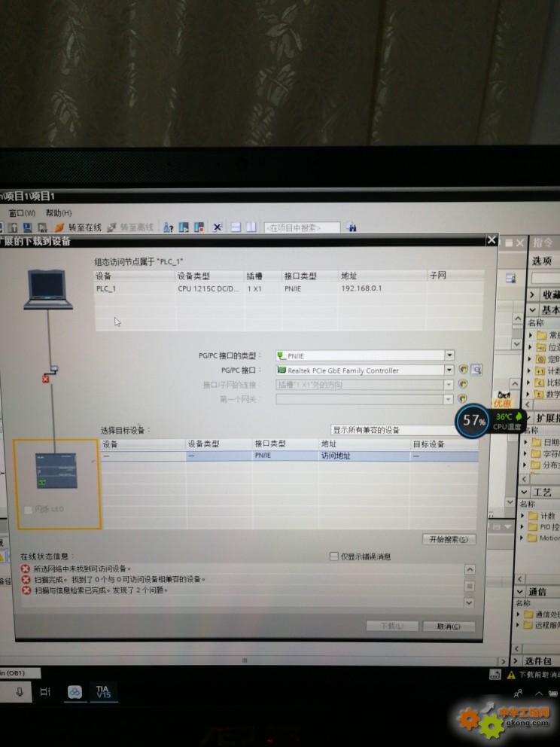This screenshot has width=560, height=747.
Task: Expand the 远程服务 folder
Action: pyautogui.click(x=518, y=625)
